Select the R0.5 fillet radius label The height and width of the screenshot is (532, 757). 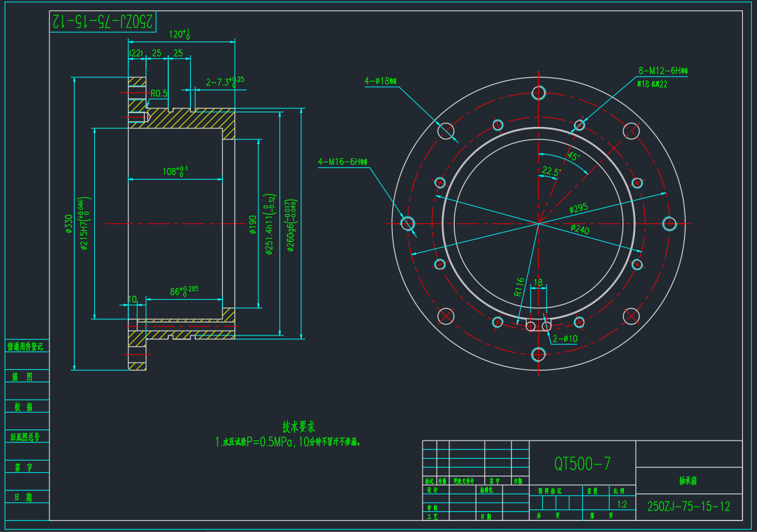point(159,93)
